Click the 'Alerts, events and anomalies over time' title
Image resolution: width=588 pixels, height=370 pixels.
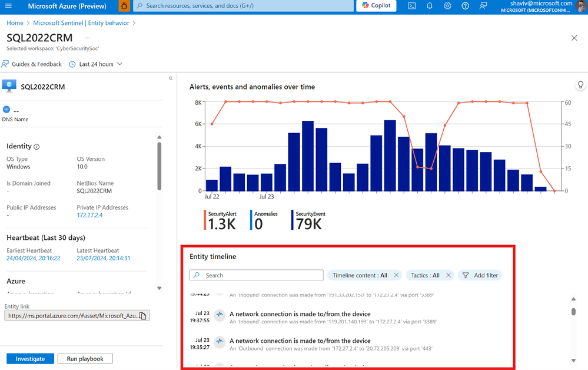click(x=252, y=87)
